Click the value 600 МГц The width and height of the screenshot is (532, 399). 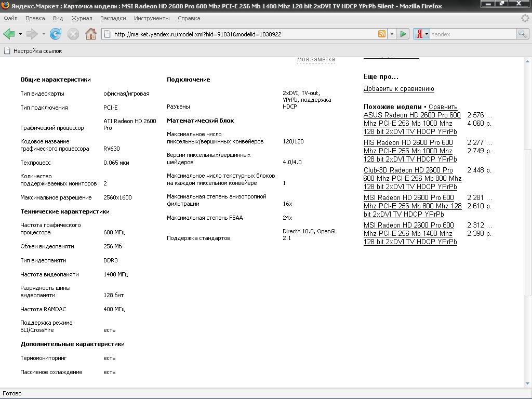114,232
